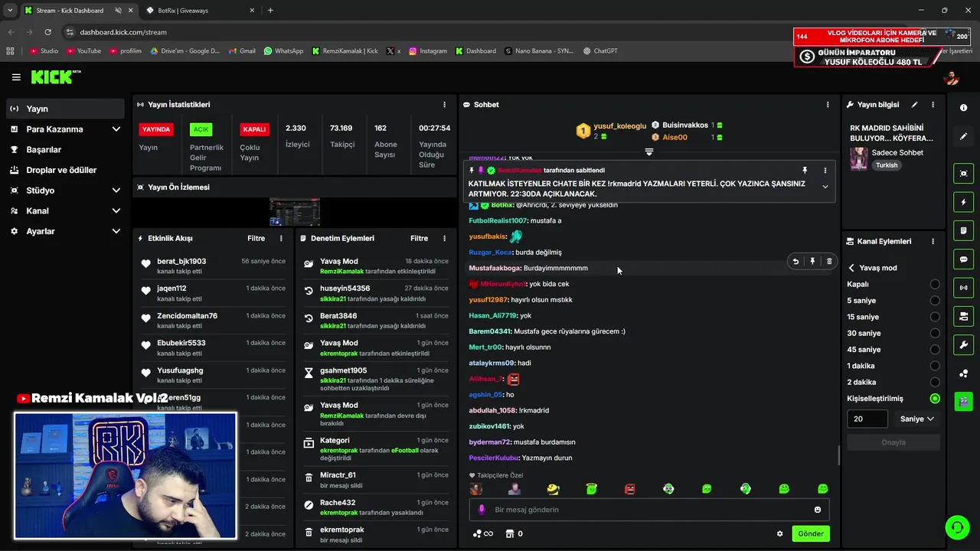Open new browser tab

270,11
